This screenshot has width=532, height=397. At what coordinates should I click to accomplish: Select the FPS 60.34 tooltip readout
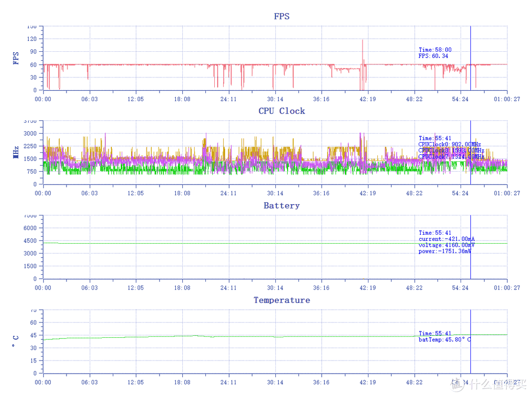(x=433, y=56)
